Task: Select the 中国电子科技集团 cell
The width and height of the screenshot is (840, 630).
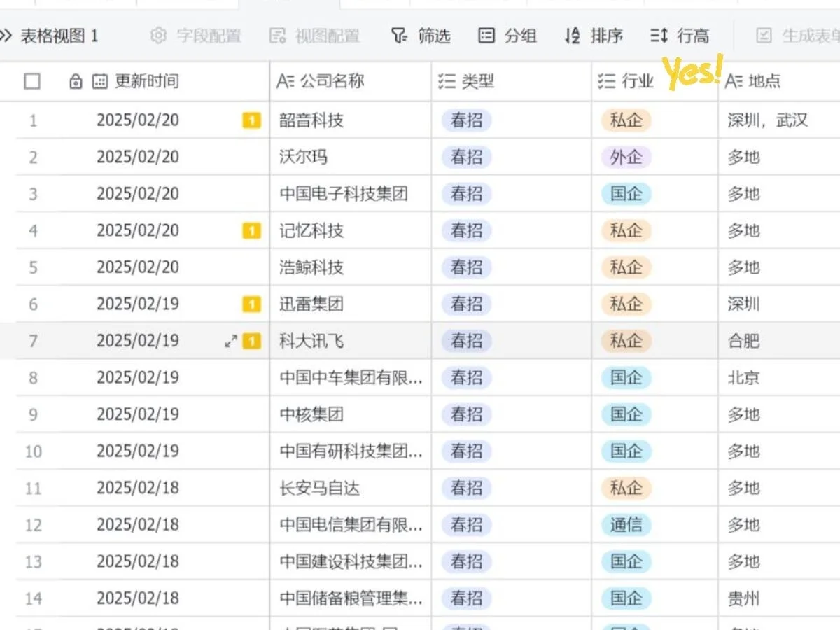Action: point(351,194)
